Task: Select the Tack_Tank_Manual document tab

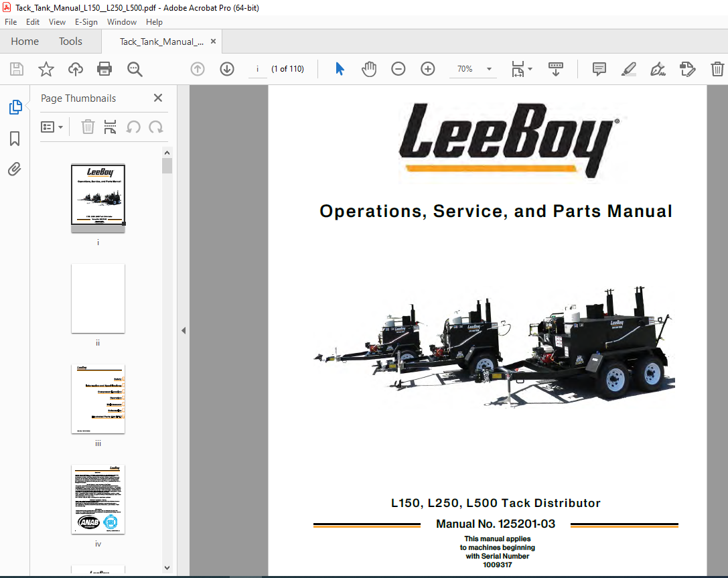Action: (x=161, y=42)
